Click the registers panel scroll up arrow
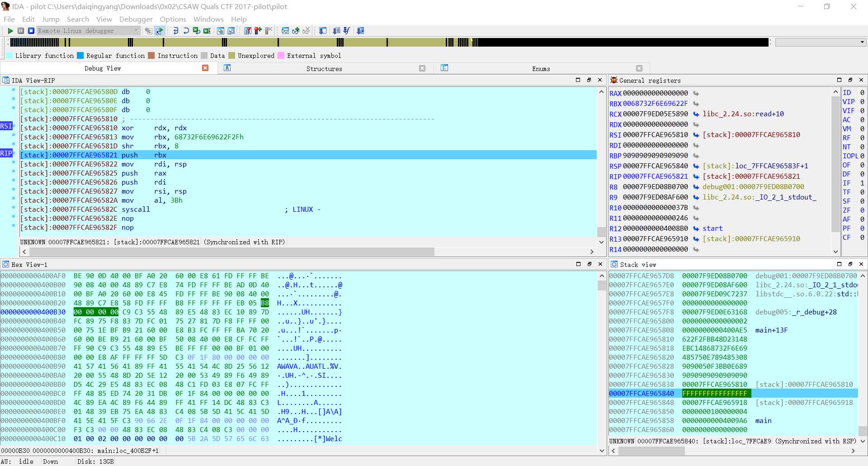The width and height of the screenshot is (868, 466). tap(835, 92)
